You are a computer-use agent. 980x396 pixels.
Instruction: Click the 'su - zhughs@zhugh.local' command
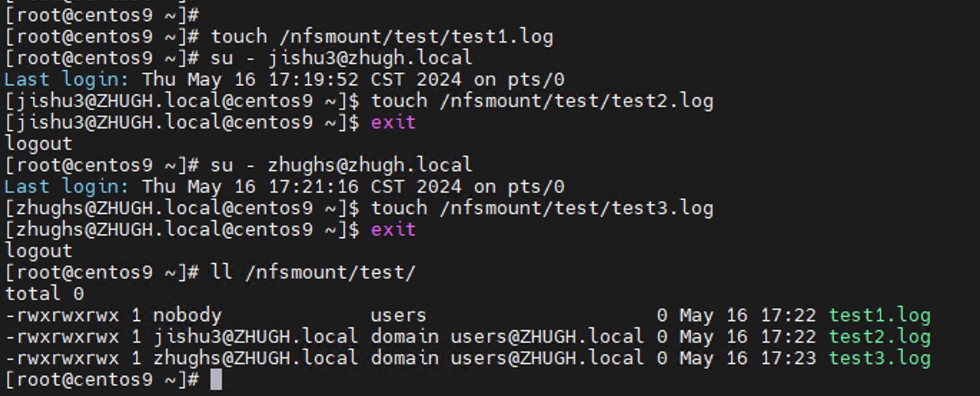coord(342,165)
